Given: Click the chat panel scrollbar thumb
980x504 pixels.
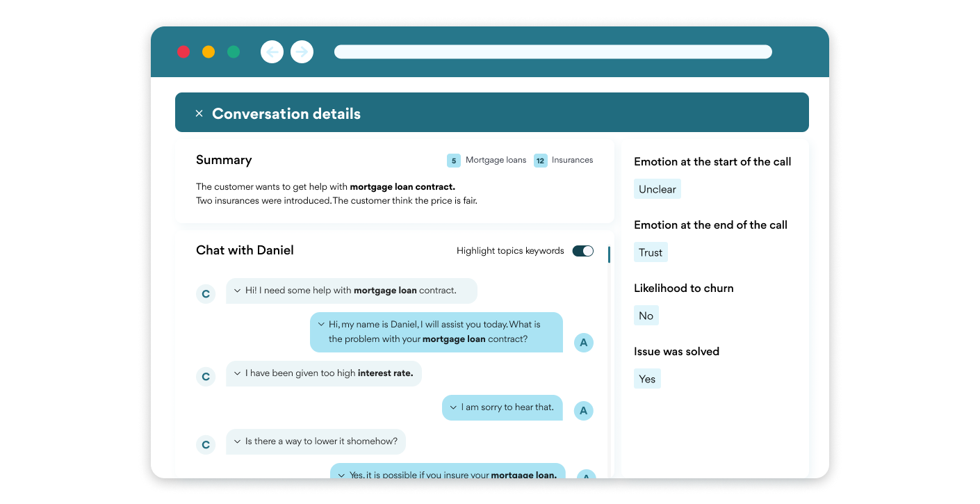Looking at the screenshot, I should pyautogui.click(x=609, y=254).
